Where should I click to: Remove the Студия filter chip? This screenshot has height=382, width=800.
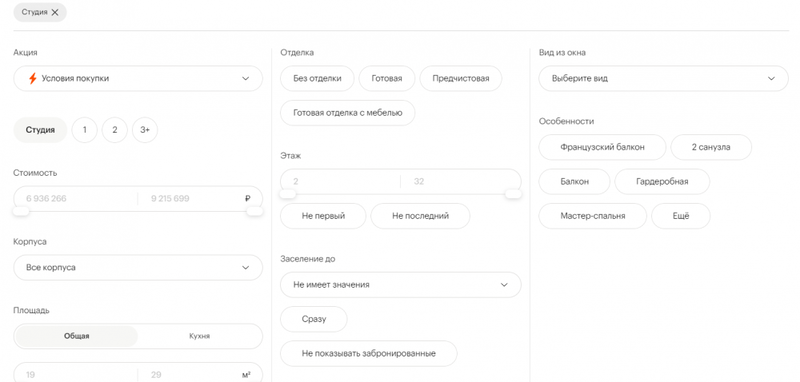click(55, 12)
